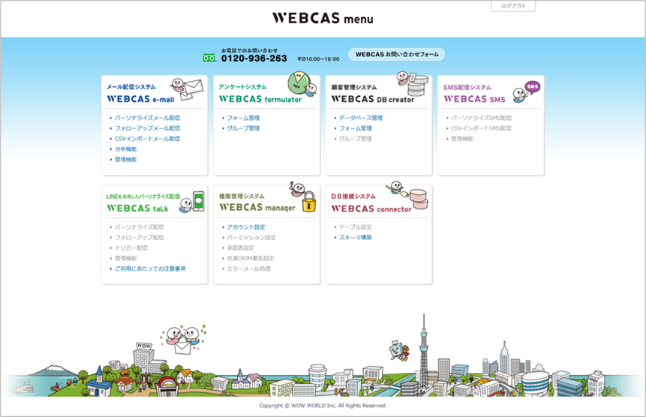Click the 権限管理システム heading
Image resolution: width=646 pixels, height=417 pixels.
[x=241, y=196]
